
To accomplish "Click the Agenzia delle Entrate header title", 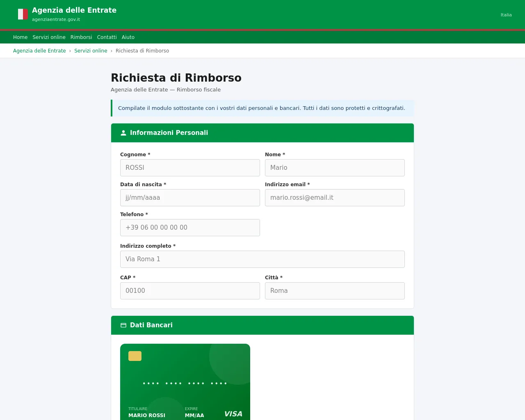I will 74,10.
